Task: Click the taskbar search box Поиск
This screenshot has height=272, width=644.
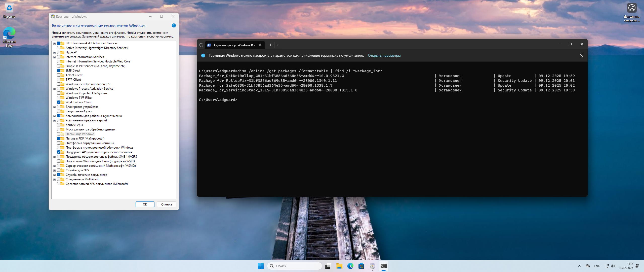Action: click(294, 266)
